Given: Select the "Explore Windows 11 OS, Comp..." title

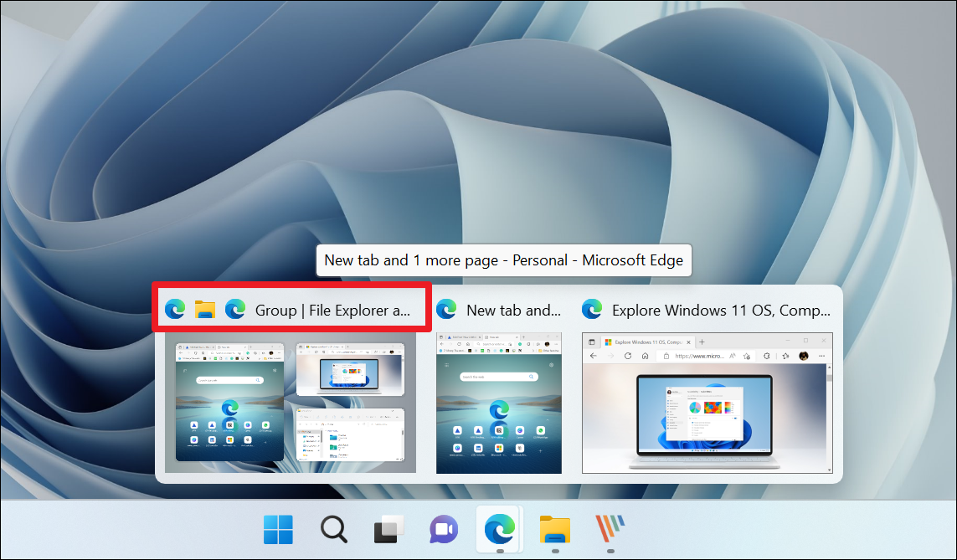Looking at the screenshot, I should (x=721, y=311).
